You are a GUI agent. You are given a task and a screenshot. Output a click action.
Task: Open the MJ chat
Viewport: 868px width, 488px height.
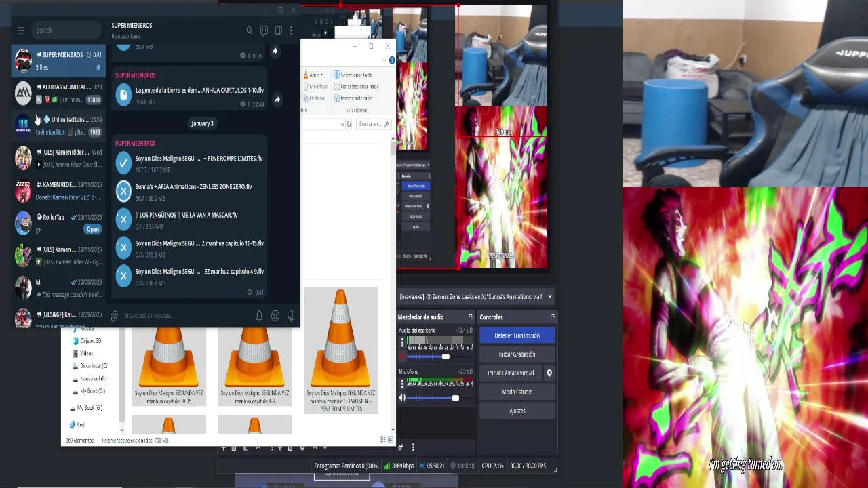59,288
